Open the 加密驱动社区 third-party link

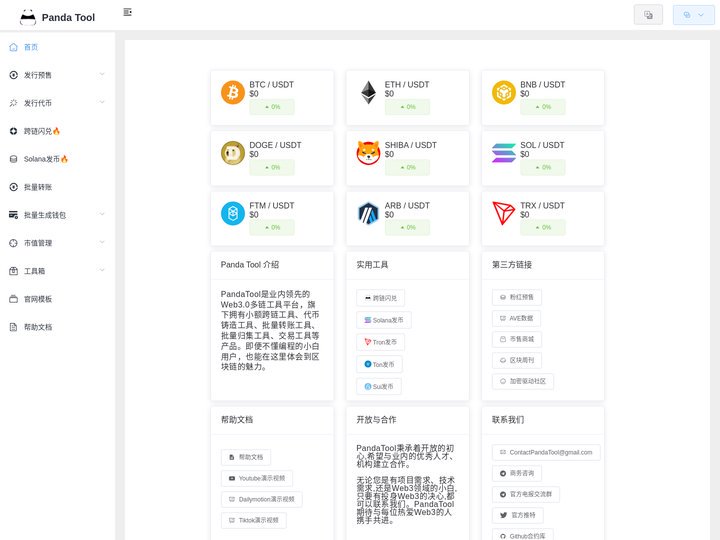click(x=523, y=381)
